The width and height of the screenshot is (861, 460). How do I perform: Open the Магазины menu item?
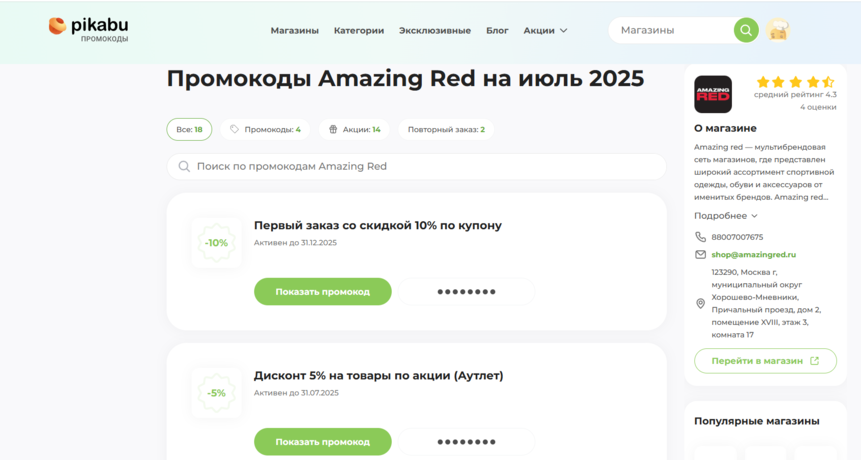(x=294, y=31)
